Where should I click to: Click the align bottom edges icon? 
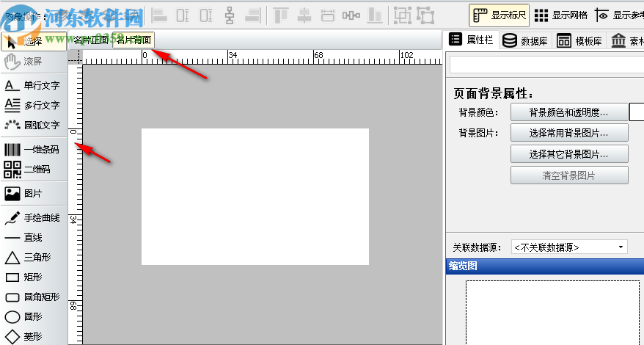tap(375, 15)
